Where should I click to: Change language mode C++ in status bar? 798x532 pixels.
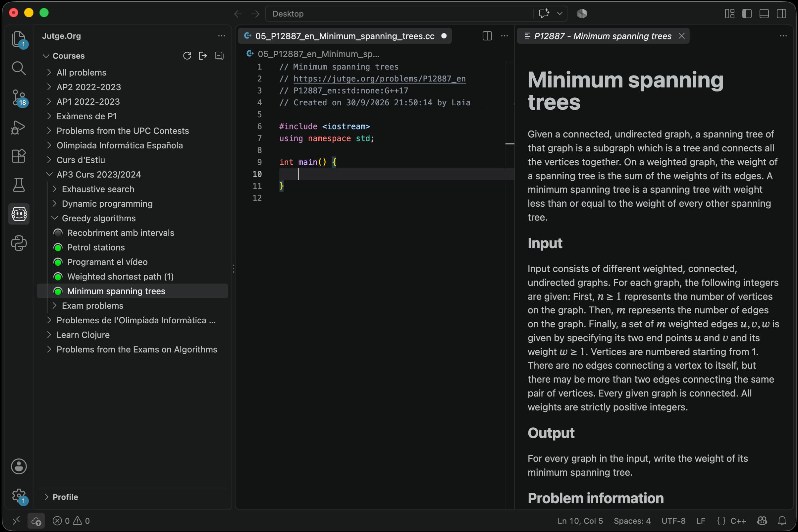738,521
